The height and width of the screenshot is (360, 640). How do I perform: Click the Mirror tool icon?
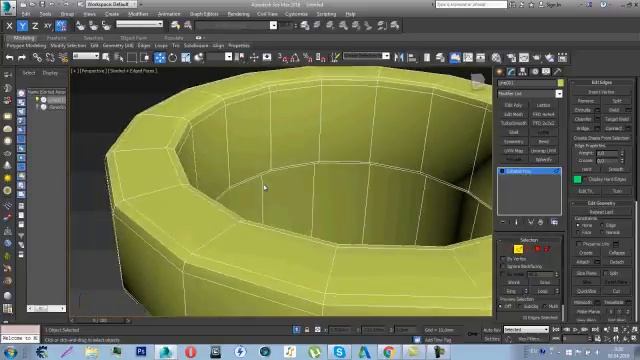click(x=399, y=58)
